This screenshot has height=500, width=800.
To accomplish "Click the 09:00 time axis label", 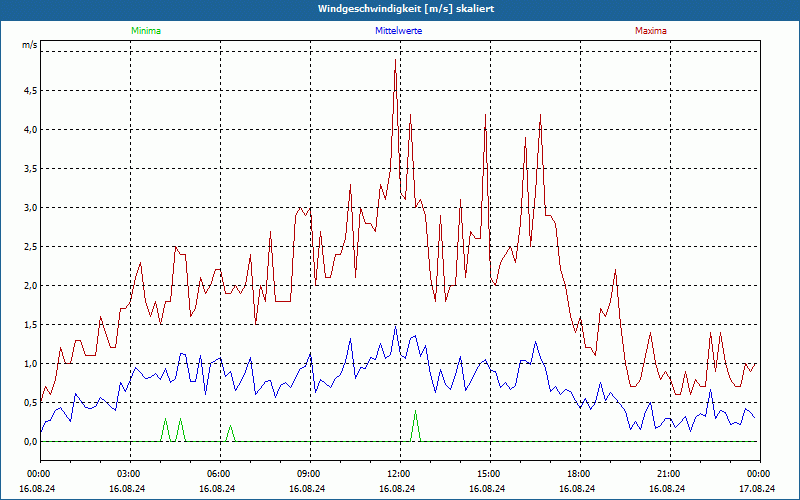I will pyautogui.click(x=309, y=473).
